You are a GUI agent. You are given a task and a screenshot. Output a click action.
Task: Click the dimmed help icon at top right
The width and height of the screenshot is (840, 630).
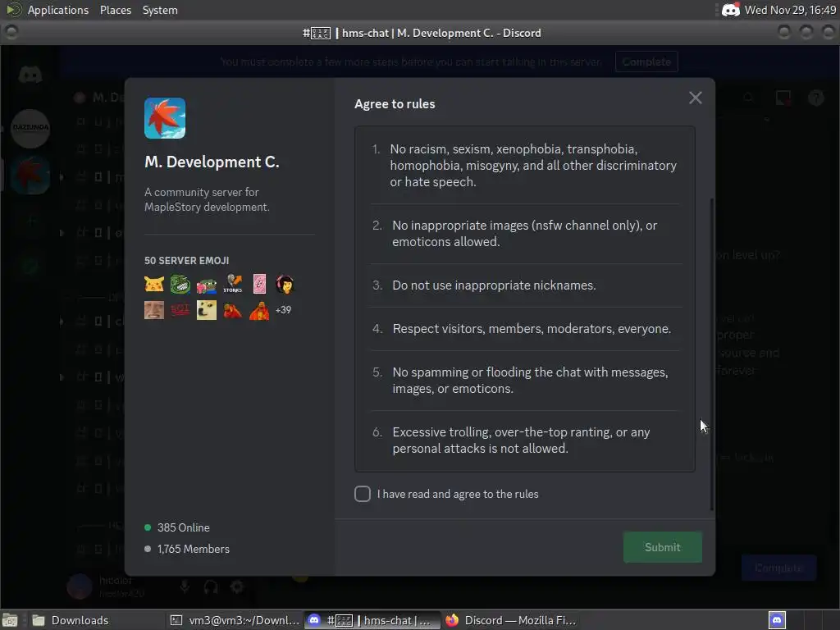pos(816,98)
